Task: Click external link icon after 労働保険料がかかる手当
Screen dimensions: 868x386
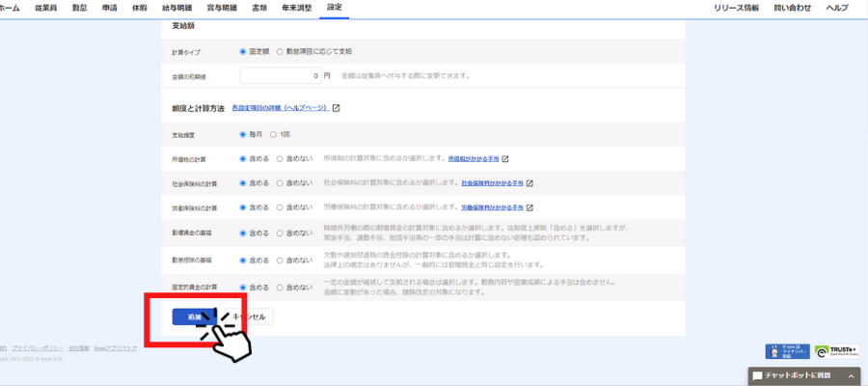Action: 529,207
